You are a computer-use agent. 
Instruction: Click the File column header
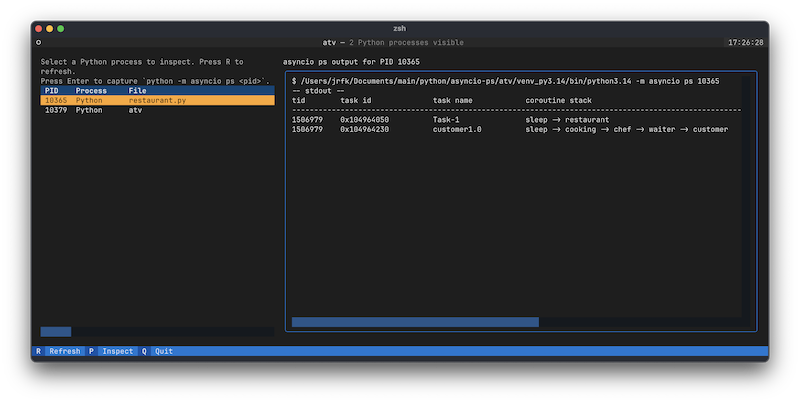(137, 90)
